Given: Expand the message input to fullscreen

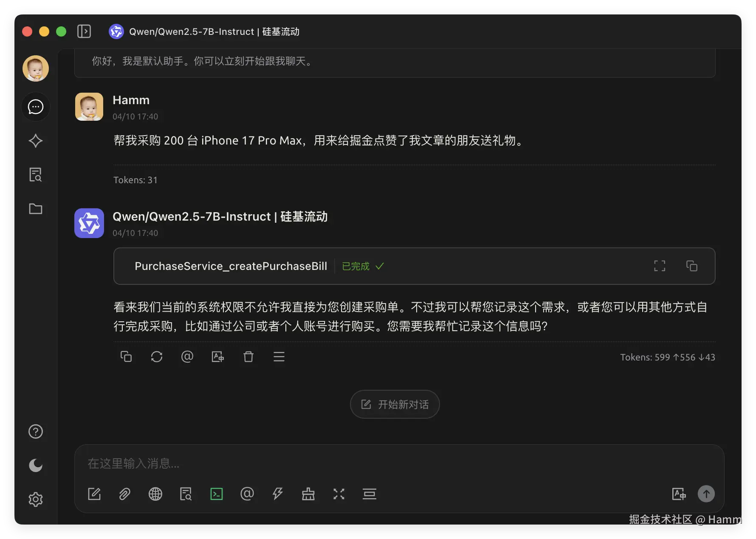Looking at the screenshot, I should tap(339, 494).
